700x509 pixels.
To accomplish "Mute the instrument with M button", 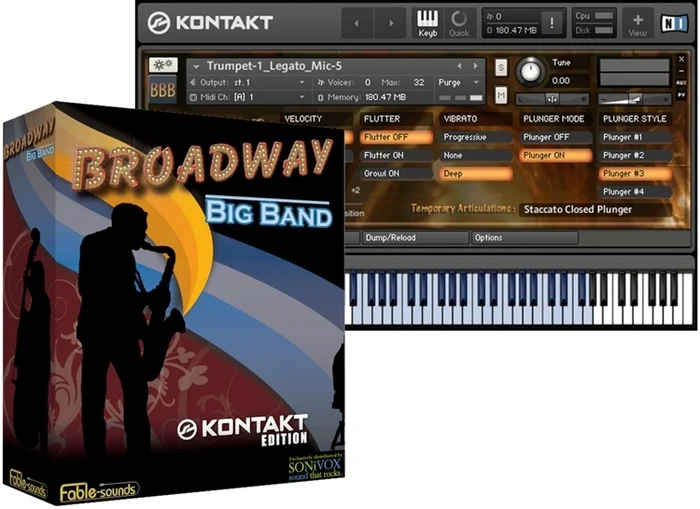I will click(x=501, y=95).
